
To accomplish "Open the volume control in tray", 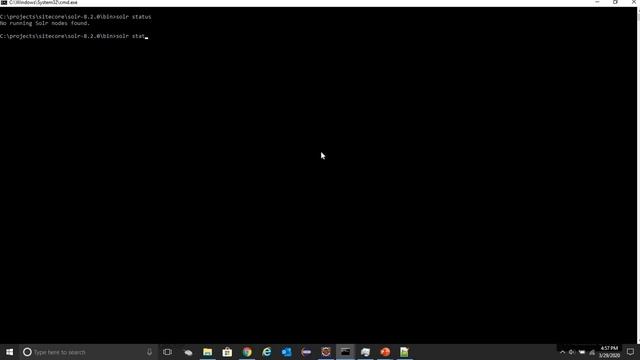I will pos(572,352).
